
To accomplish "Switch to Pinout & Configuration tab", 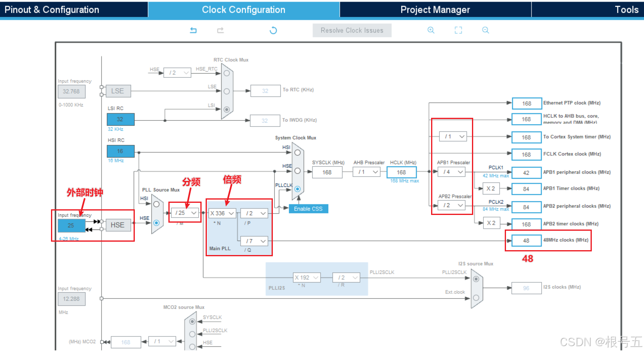I will [73, 9].
